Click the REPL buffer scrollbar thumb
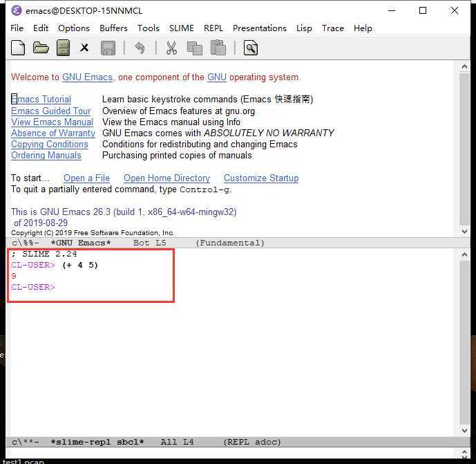The height and width of the screenshot is (464, 476). pyautogui.click(x=464, y=342)
